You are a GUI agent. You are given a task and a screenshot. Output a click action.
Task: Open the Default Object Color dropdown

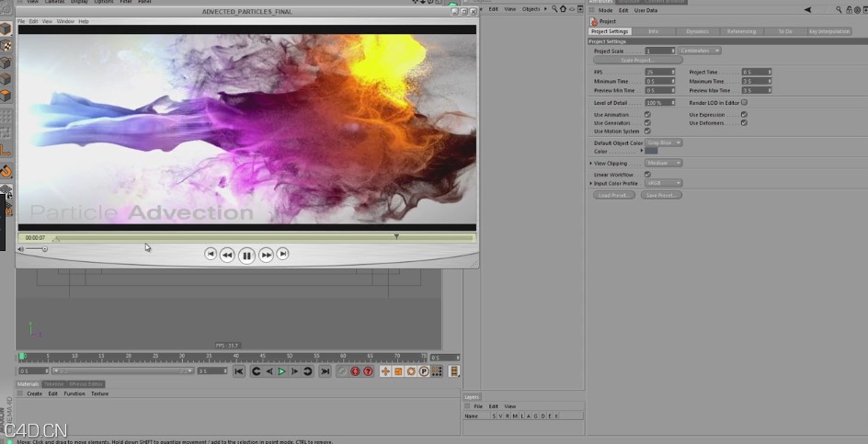(x=663, y=142)
